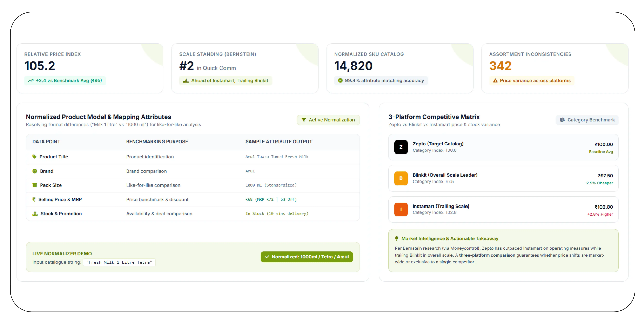Click the funnel icon in Active Normalization badge
The width and height of the screenshot is (644, 320).
click(304, 120)
